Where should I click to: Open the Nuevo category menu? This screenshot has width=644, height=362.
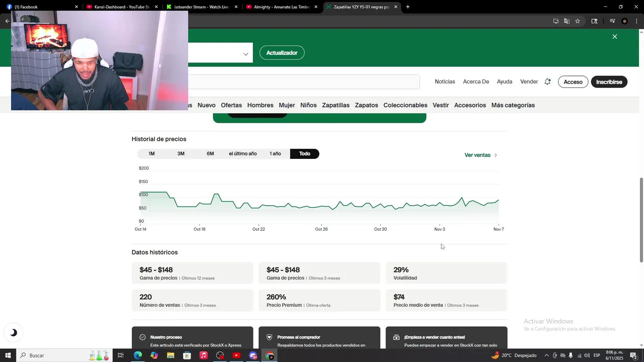[x=206, y=105]
